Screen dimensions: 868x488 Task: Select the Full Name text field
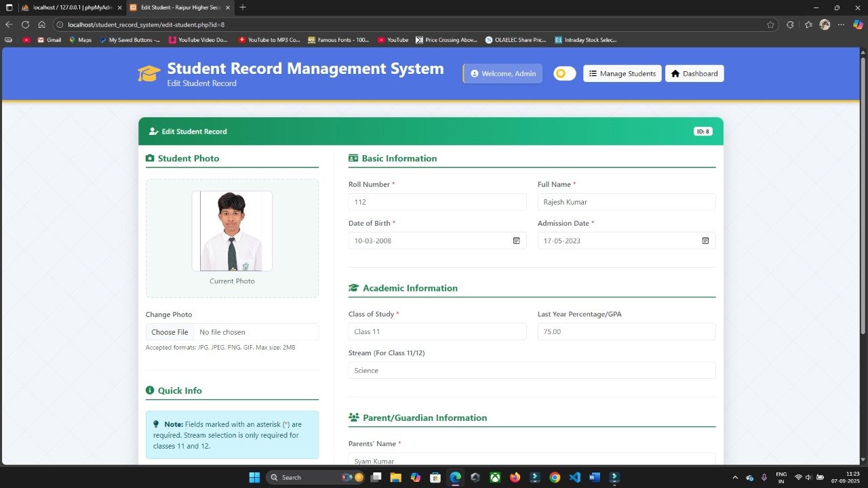[x=626, y=202]
